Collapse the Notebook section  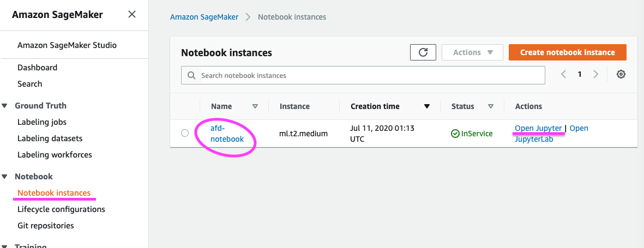coord(5,177)
